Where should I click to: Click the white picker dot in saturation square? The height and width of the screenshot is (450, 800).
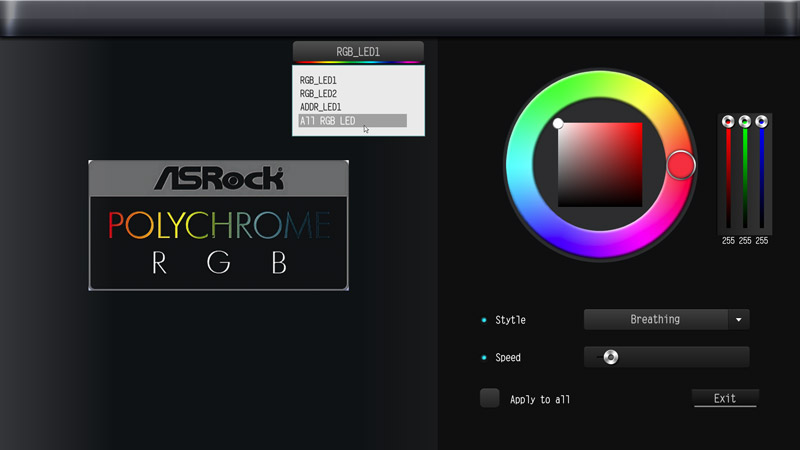click(558, 123)
